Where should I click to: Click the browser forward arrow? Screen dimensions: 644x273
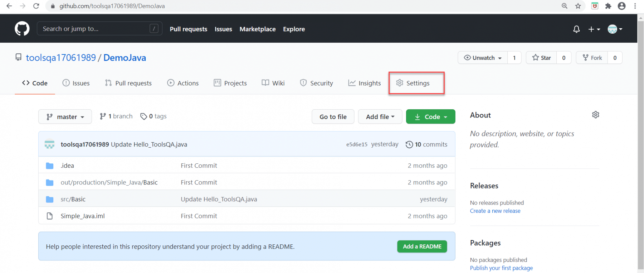tap(23, 6)
